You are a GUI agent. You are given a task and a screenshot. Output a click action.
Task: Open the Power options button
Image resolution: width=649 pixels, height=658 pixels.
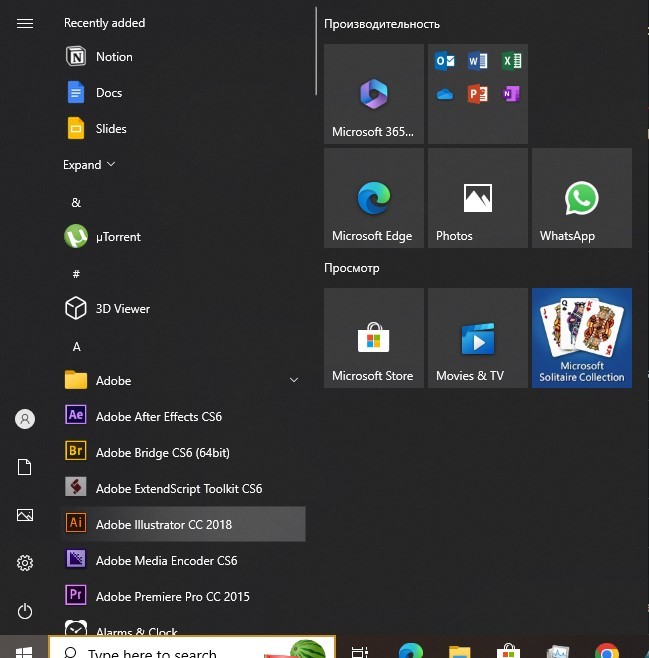(x=25, y=611)
